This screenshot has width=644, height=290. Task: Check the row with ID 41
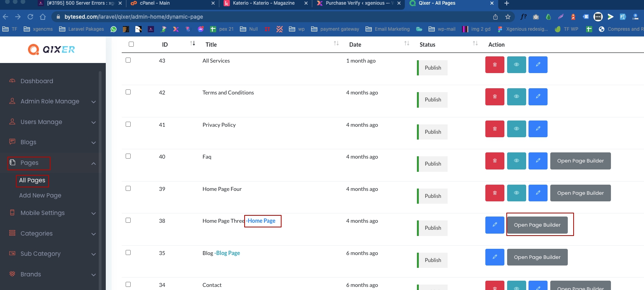128,124
